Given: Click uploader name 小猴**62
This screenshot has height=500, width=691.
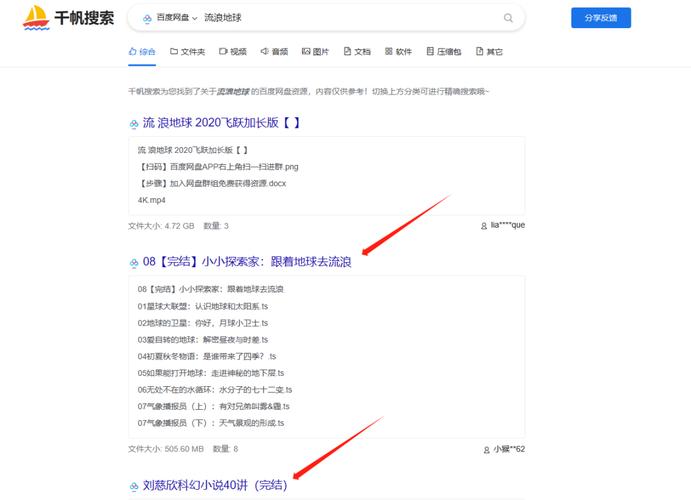Looking at the screenshot, I should click(x=509, y=449).
